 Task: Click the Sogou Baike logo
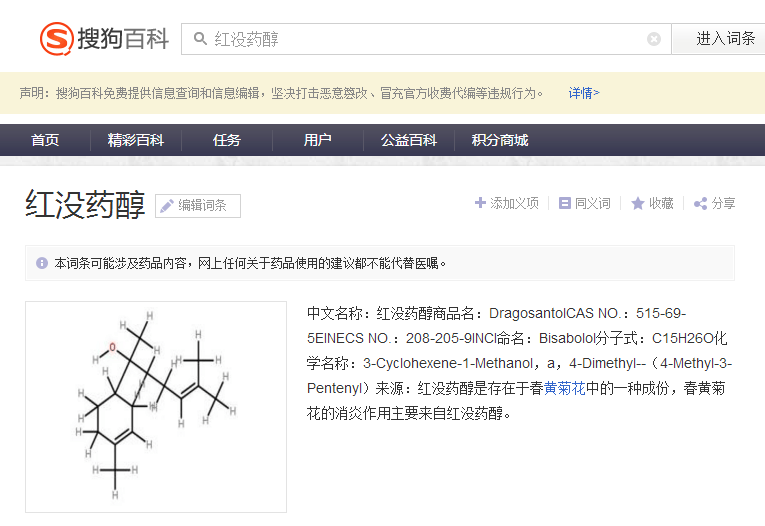(x=104, y=39)
